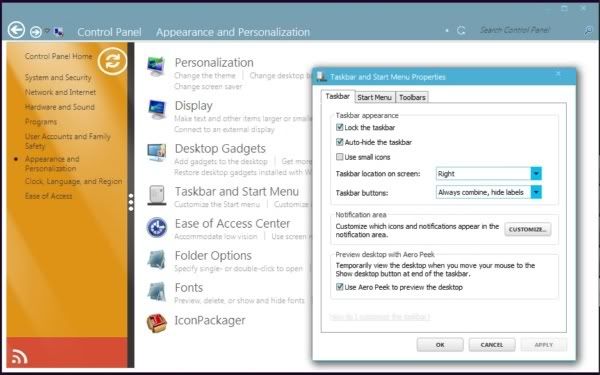600x375 pixels.
Task: Click Customize the Start menu link
Action: (217, 204)
